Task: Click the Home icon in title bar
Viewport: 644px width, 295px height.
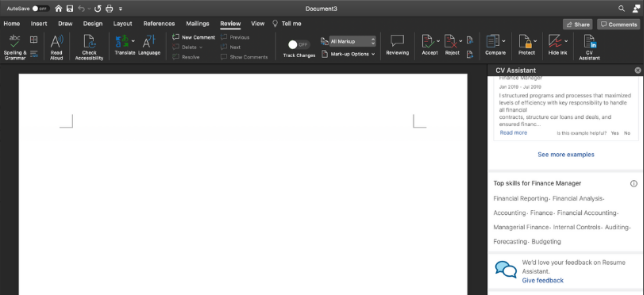Action: click(58, 9)
